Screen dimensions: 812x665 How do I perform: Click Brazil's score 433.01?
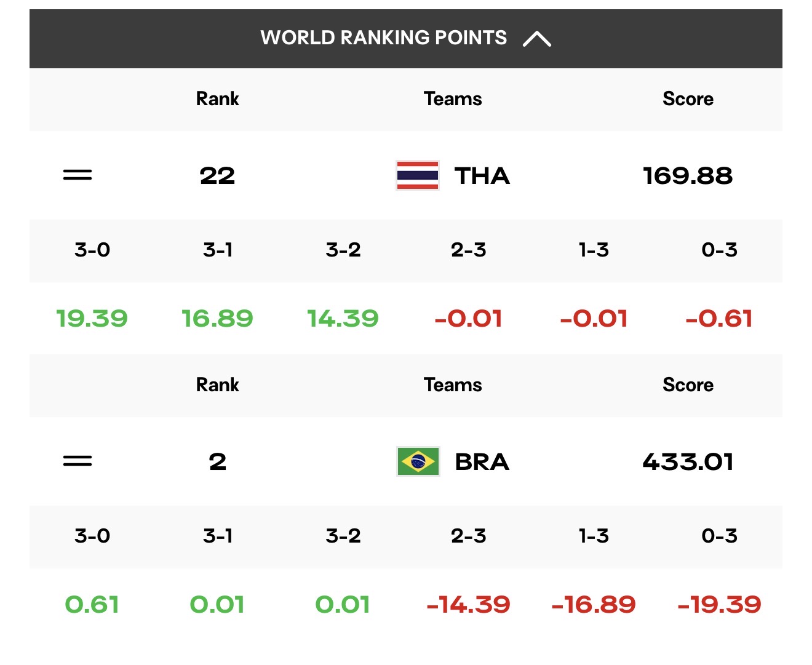click(x=688, y=461)
